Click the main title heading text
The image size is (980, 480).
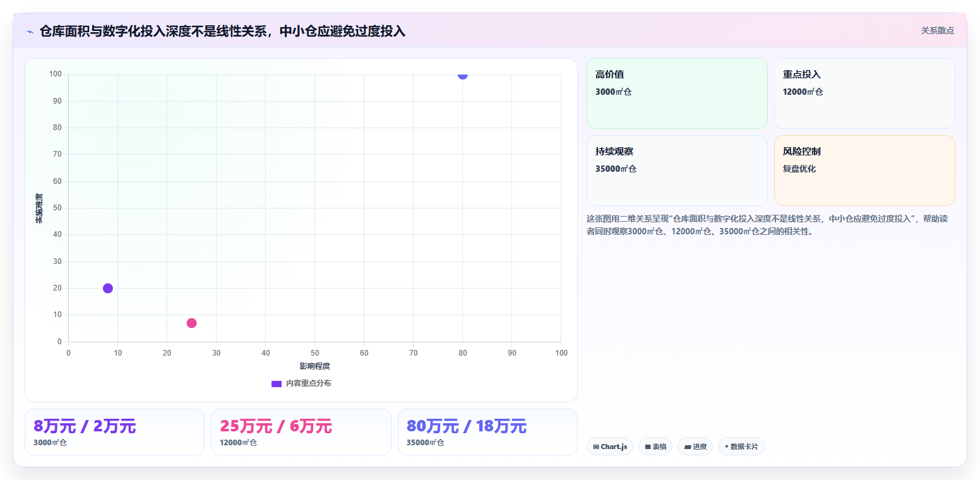coord(222,31)
